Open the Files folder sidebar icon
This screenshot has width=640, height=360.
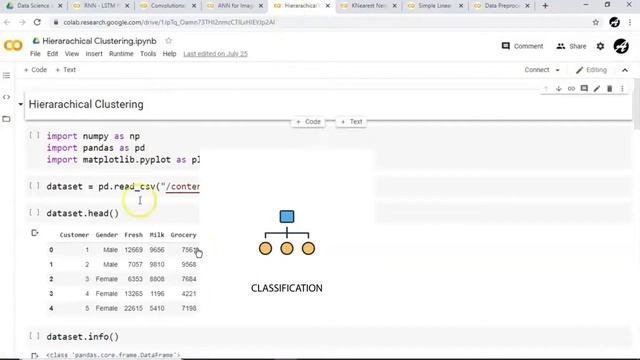(x=6, y=119)
